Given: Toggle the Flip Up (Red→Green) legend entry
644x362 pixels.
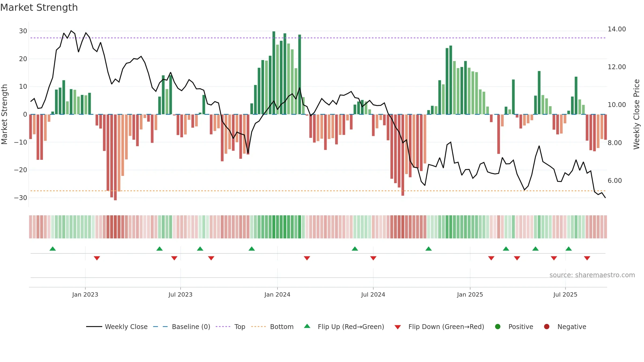Looking at the screenshot, I should (x=344, y=327).
